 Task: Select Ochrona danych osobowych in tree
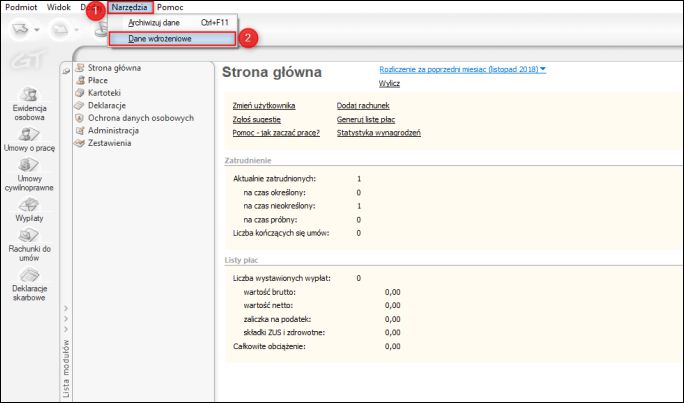pyautogui.click(x=141, y=118)
